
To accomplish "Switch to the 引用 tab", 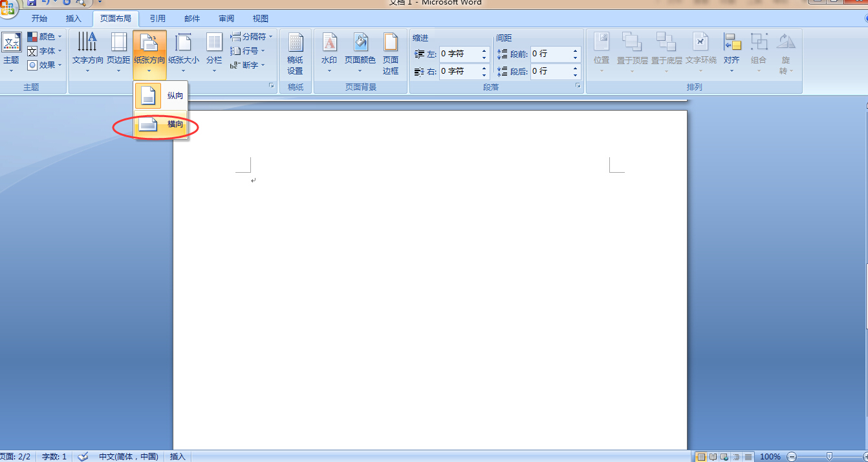I will coord(157,19).
